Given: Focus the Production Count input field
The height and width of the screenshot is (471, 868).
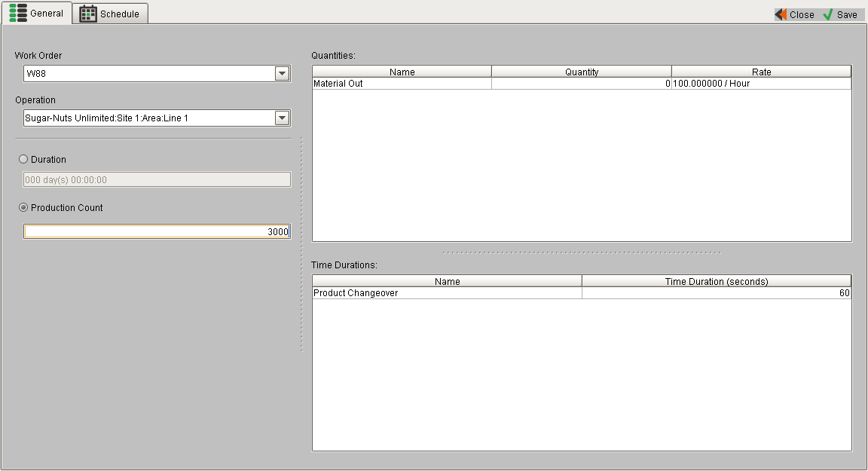Looking at the screenshot, I should tap(157, 232).
